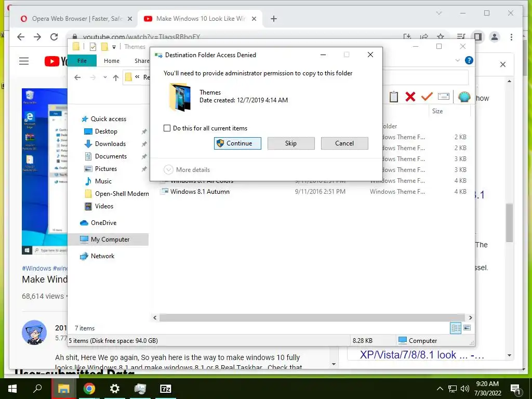
Task: Click the Paste clipboard toolbar icon
Action: (394, 97)
